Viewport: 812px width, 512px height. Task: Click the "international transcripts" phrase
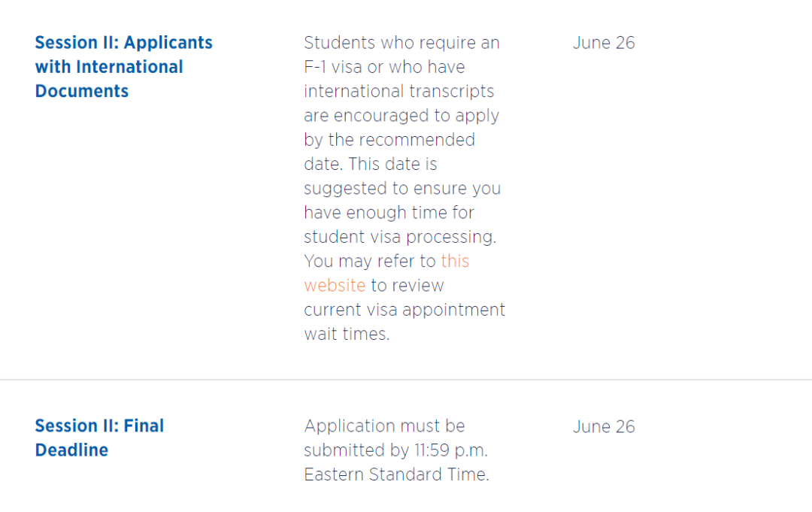tap(398, 92)
